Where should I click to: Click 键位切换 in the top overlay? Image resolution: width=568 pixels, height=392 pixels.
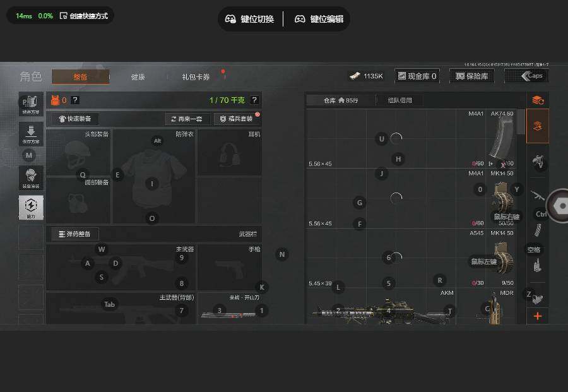tap(250, 19)
